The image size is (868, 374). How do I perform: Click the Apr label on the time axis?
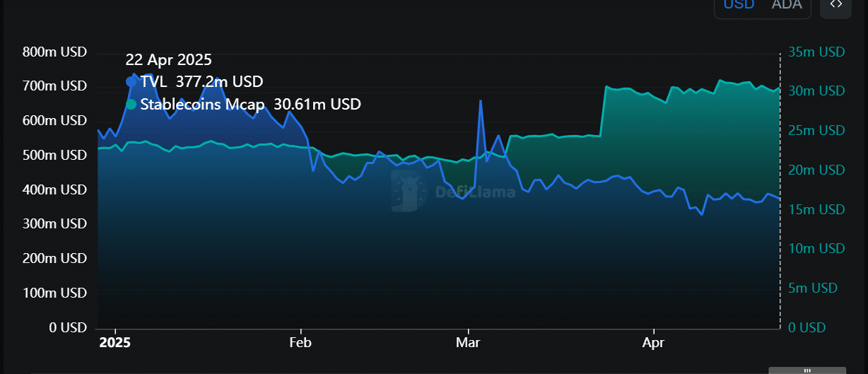(653, 342)
